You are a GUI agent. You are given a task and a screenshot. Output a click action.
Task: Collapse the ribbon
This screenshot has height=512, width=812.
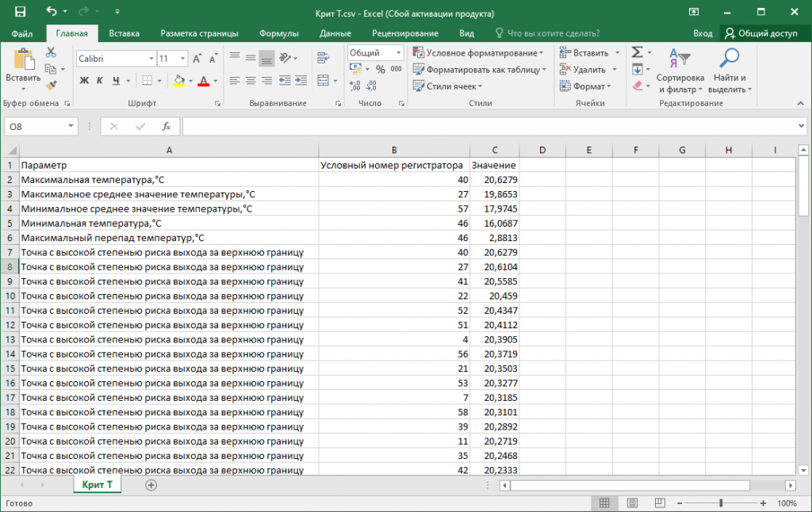pyautogui.click(x=801, y=104)
